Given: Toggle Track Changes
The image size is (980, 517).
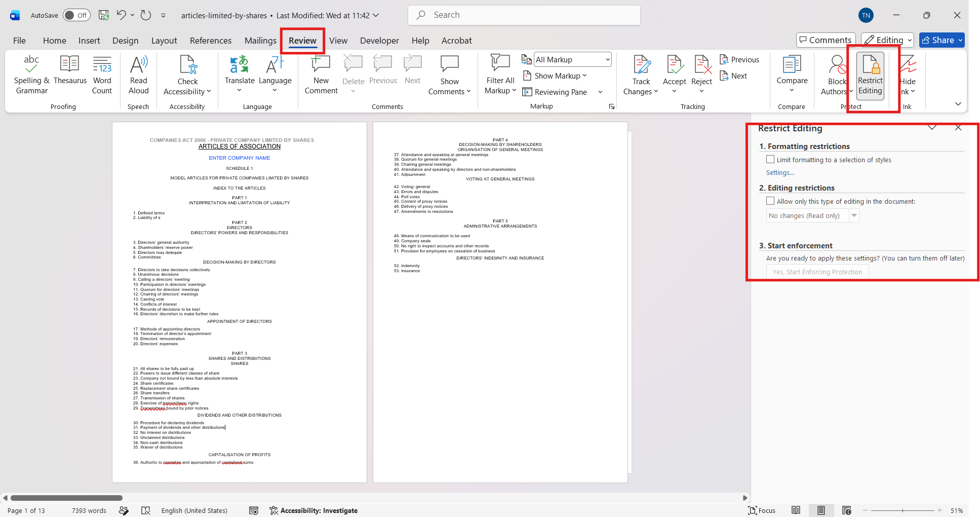Looking at the screenshot, I should (641, 75).
